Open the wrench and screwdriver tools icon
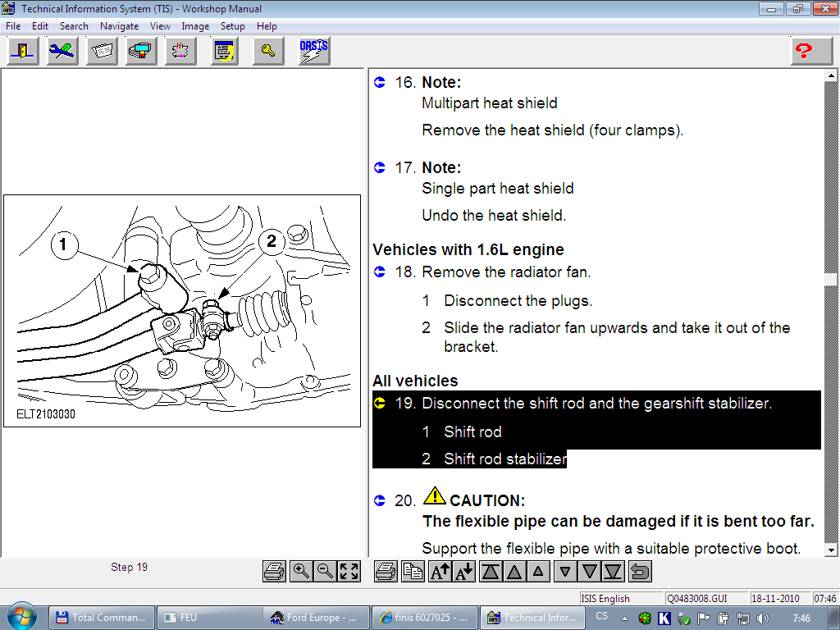Image resolution: width=840 pixels, height=630 pixels. pyautogui.click(x=62, y=51)
